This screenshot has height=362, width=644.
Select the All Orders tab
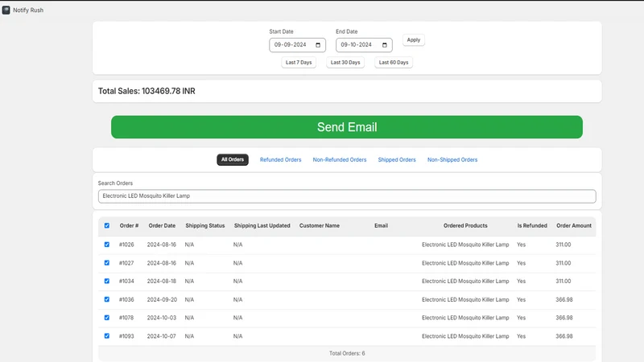pyautogui.click(x=233, y=159)
